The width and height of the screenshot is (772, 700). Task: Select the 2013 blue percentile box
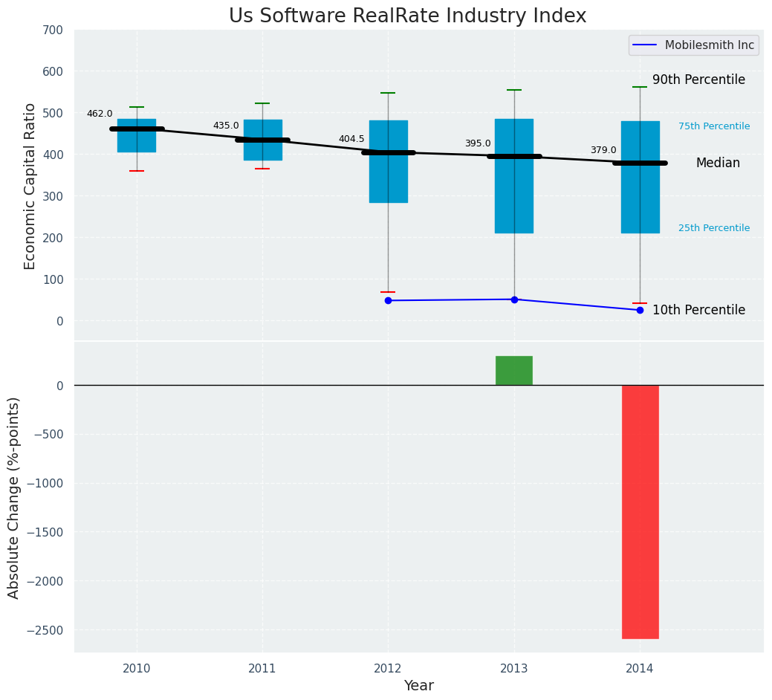(x=514, y=176)
